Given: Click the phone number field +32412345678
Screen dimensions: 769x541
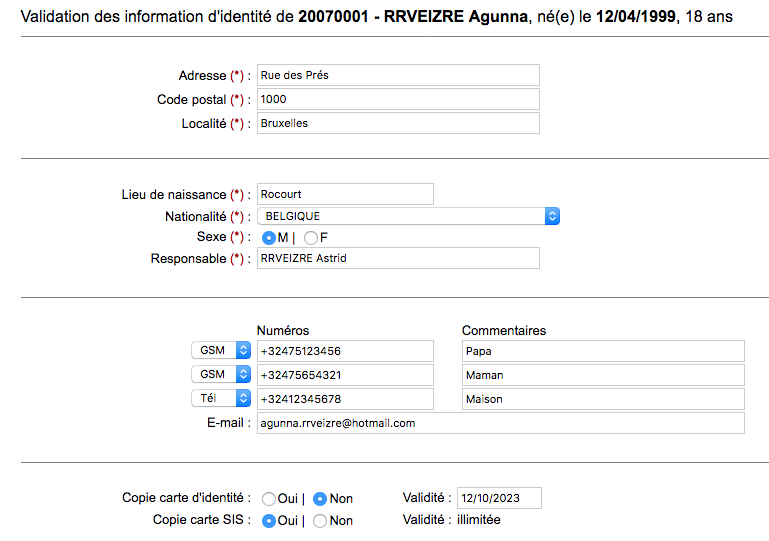Looking at the screenshot, I should point(345,399).
